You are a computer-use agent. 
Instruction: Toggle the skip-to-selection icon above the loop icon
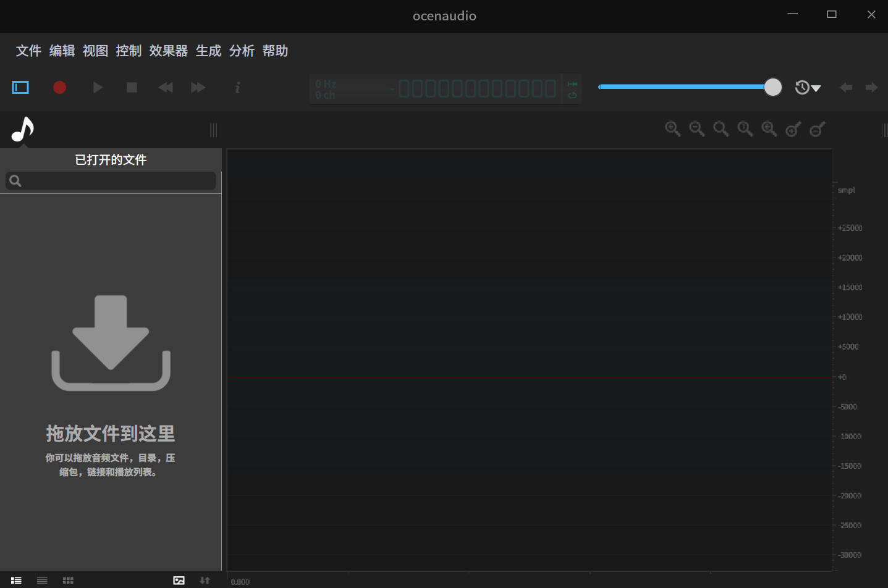[572, 84]
